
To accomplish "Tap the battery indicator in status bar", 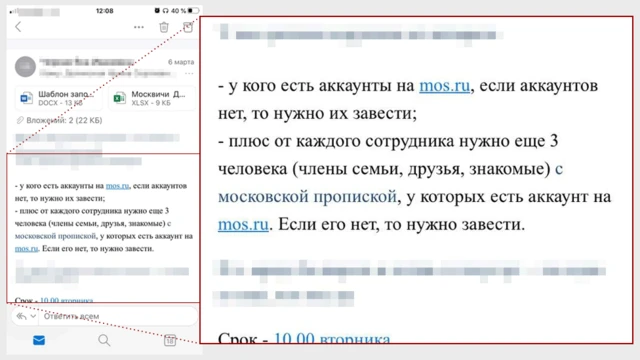I will pyautogui.click(x=193, y=11).
